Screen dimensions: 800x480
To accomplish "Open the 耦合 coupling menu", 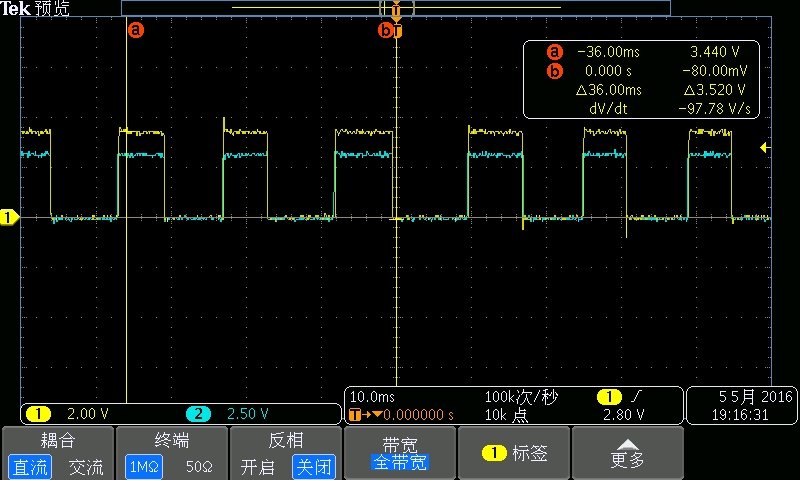I will [x=58, y=440].
